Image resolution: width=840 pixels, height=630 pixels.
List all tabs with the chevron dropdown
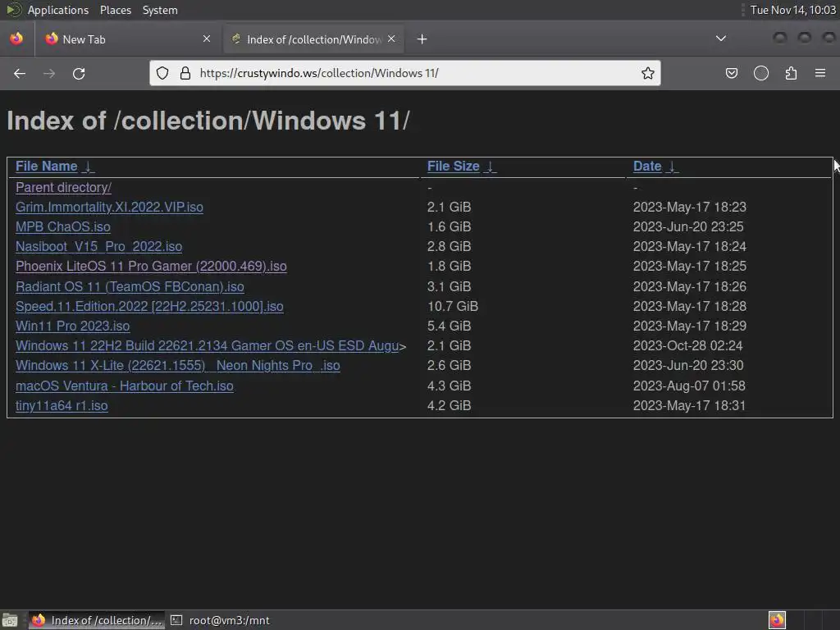pos(721,39)
